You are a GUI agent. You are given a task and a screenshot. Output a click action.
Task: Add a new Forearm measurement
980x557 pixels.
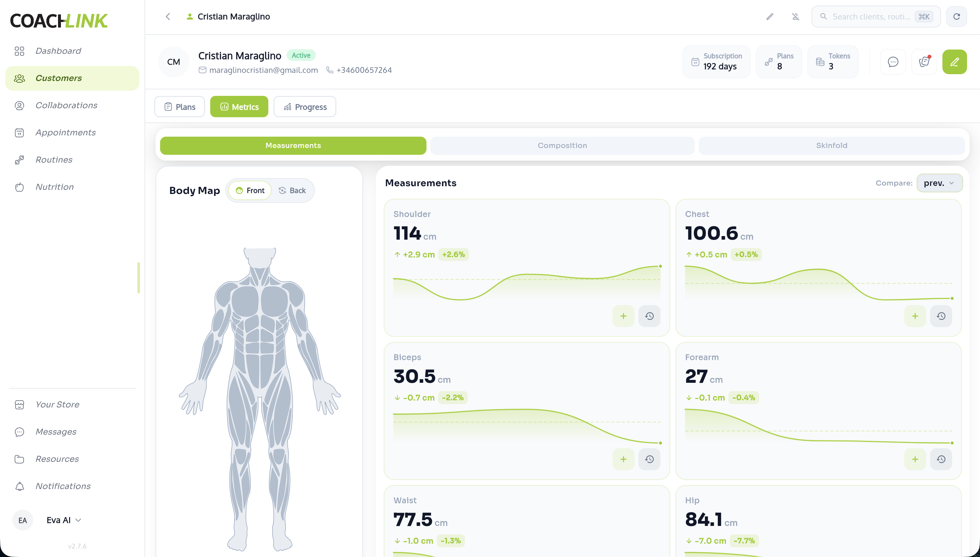pyautogui.click(x=915, y=459)
